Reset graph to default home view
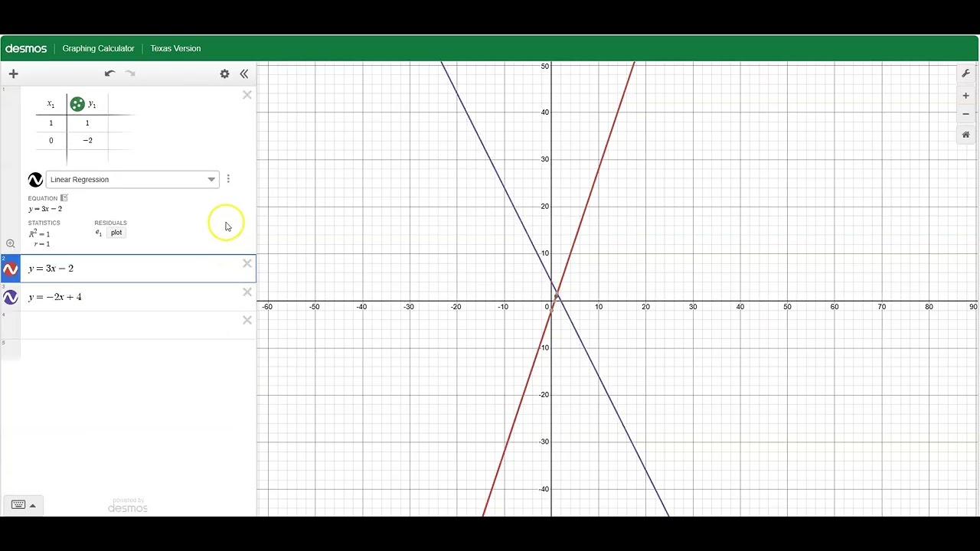The width and height of the screenshot is (980, 551). coord(965,135)
